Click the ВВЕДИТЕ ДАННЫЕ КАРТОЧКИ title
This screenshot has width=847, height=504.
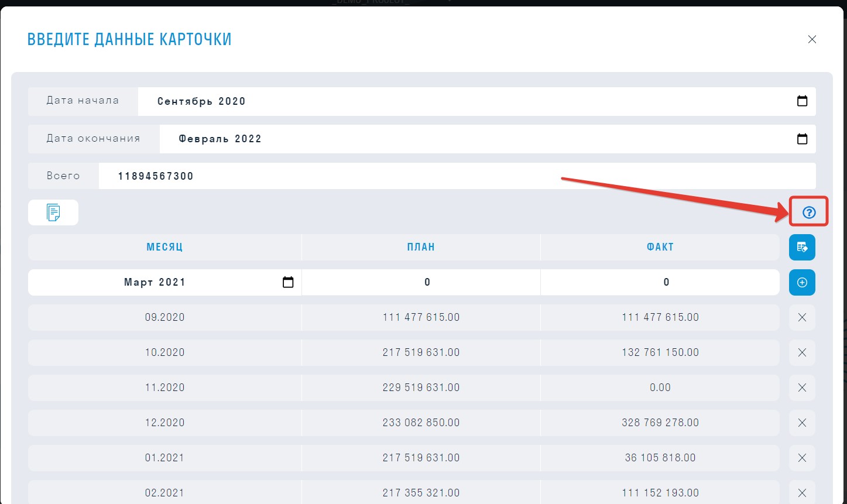point(129,39)
